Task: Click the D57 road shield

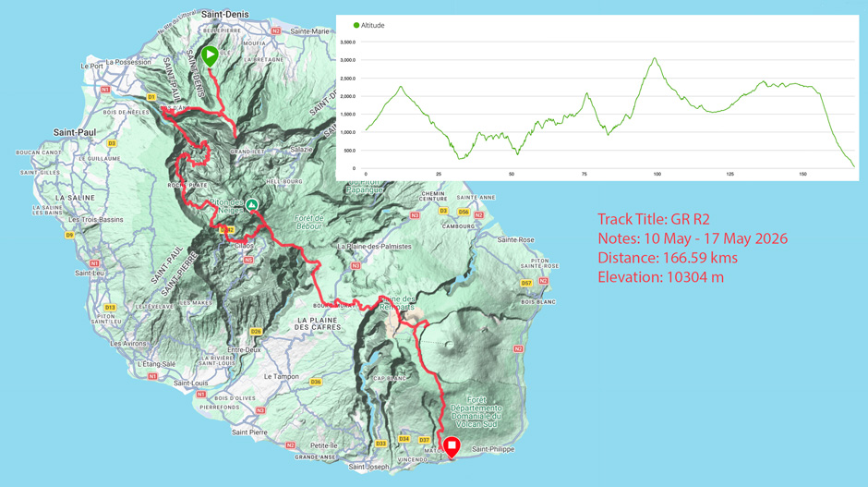Action: 526,283
